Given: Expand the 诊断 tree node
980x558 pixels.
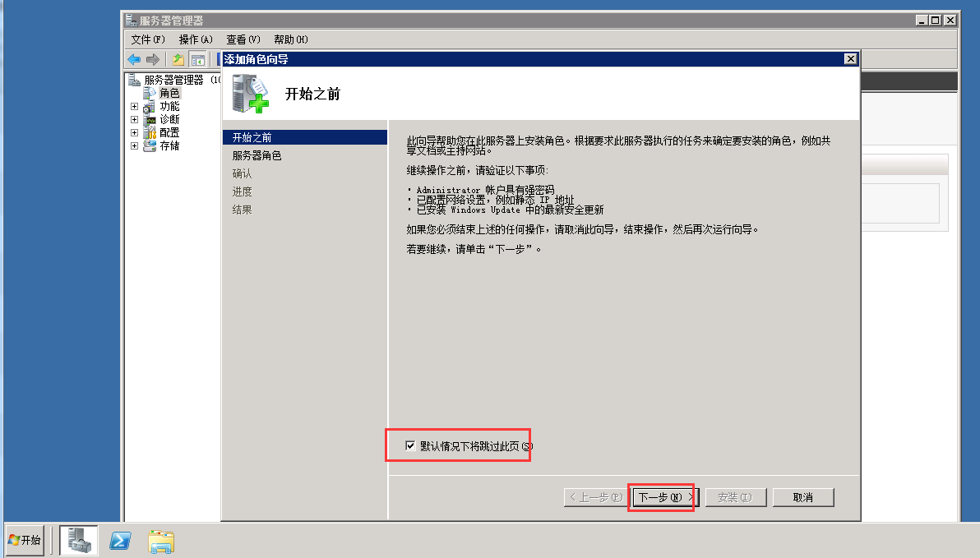Looking at the screenshot, I should coord(134,119).
